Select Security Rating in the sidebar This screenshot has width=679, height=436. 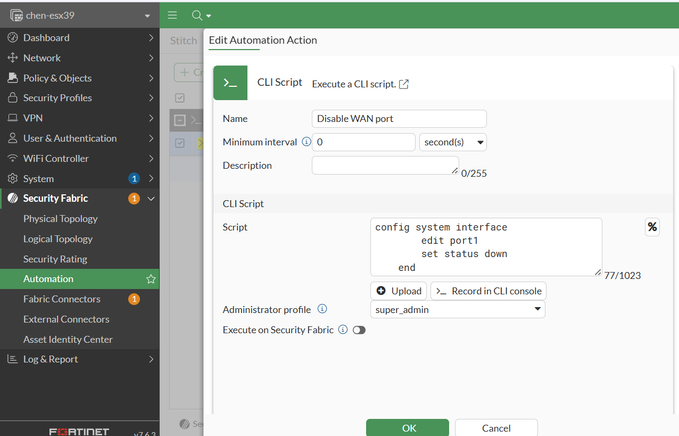pyautogui.click(x=55, y=259)
